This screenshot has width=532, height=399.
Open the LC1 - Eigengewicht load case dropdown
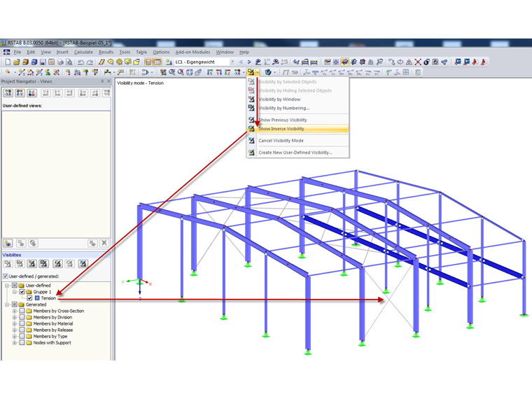coord(232,62)
